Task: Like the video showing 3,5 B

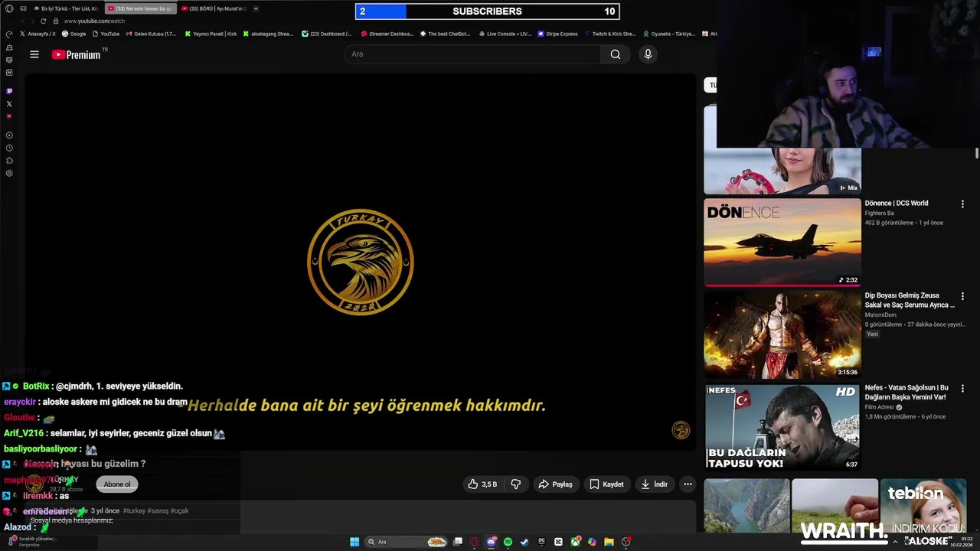Action: point(483,484)
